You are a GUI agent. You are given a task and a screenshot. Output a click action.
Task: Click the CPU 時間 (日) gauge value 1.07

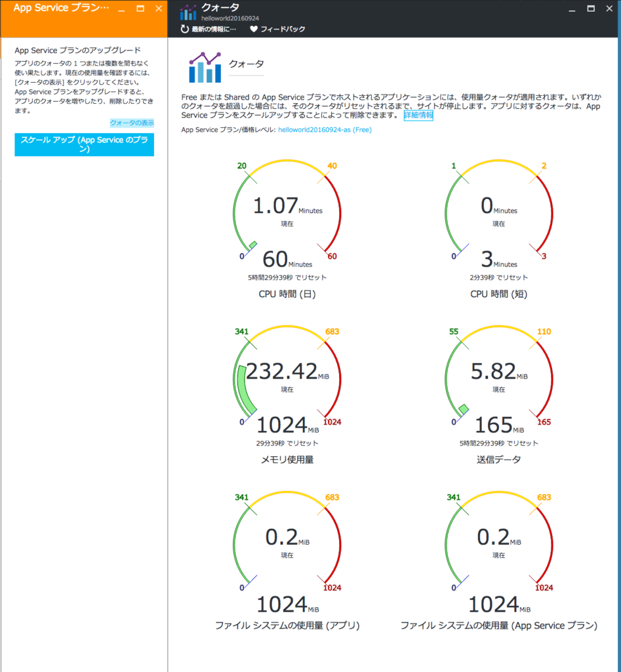point(275,205)
